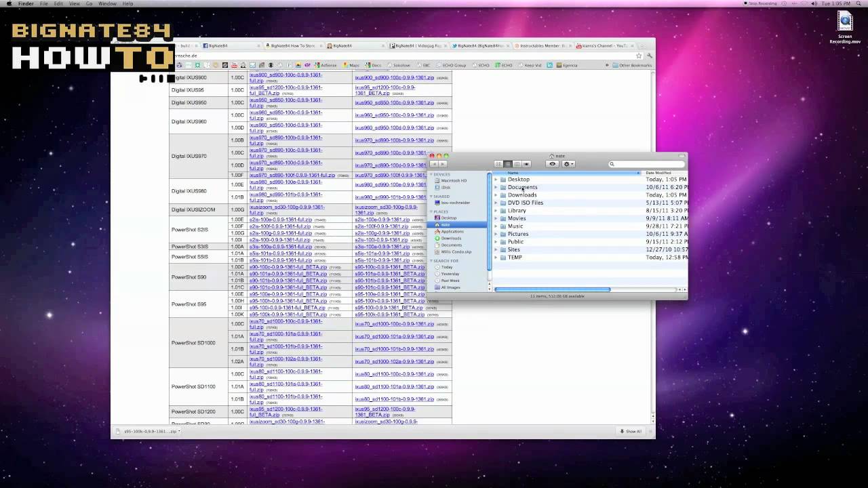Expand the DVD ISO Files folder
This screenshot has width=868, height=488.
496,203
